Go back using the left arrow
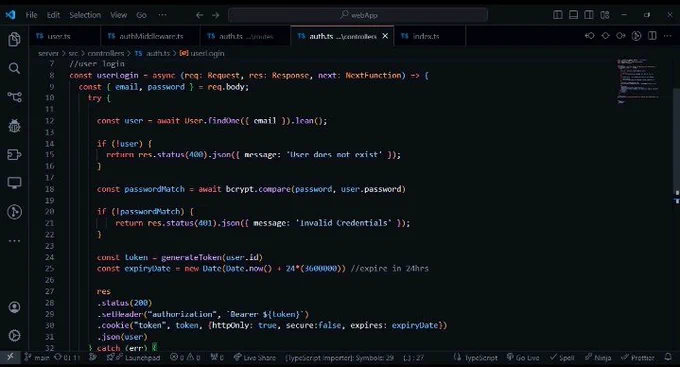The image size is (680, 367). [x=199, y=15]
